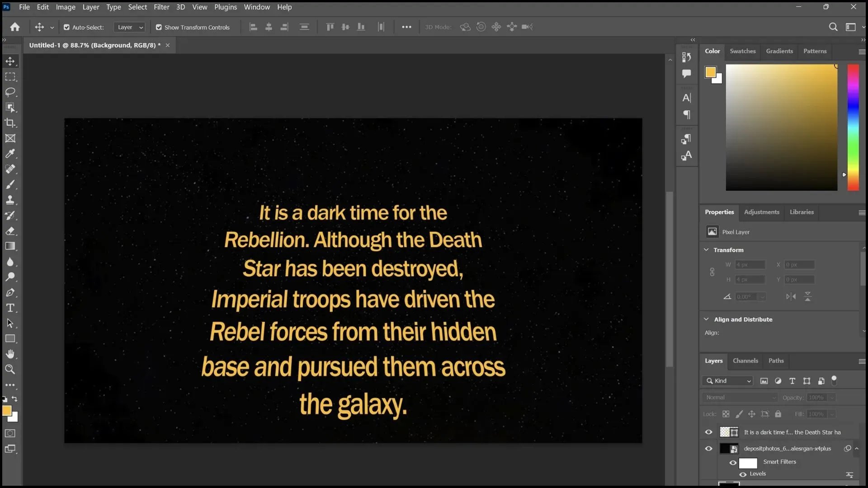Select the Lasso tool

tap(10, 92)
